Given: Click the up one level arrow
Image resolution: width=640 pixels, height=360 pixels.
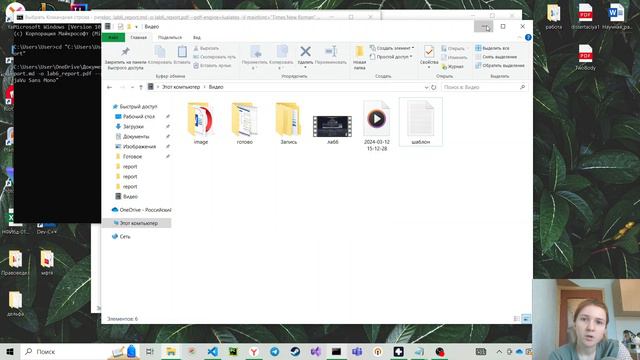Looking at the screenshot, I should 141,87.
